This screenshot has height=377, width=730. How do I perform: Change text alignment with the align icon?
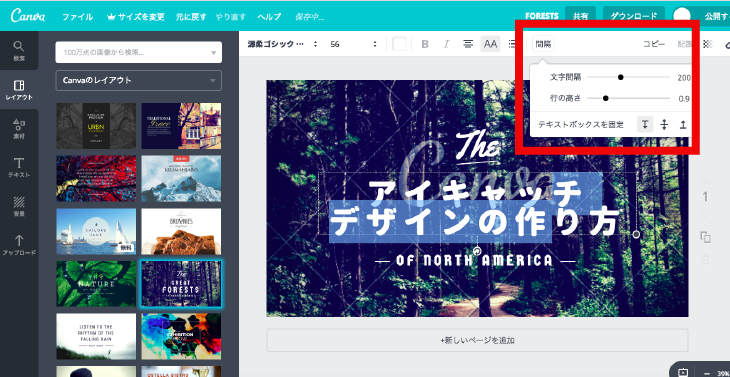(x=468, y=44)
